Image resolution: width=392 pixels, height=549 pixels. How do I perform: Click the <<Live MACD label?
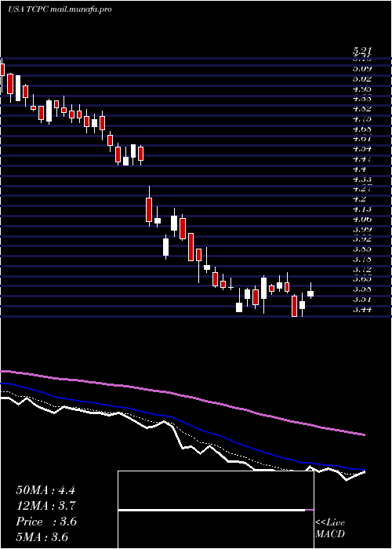(330, 529)
